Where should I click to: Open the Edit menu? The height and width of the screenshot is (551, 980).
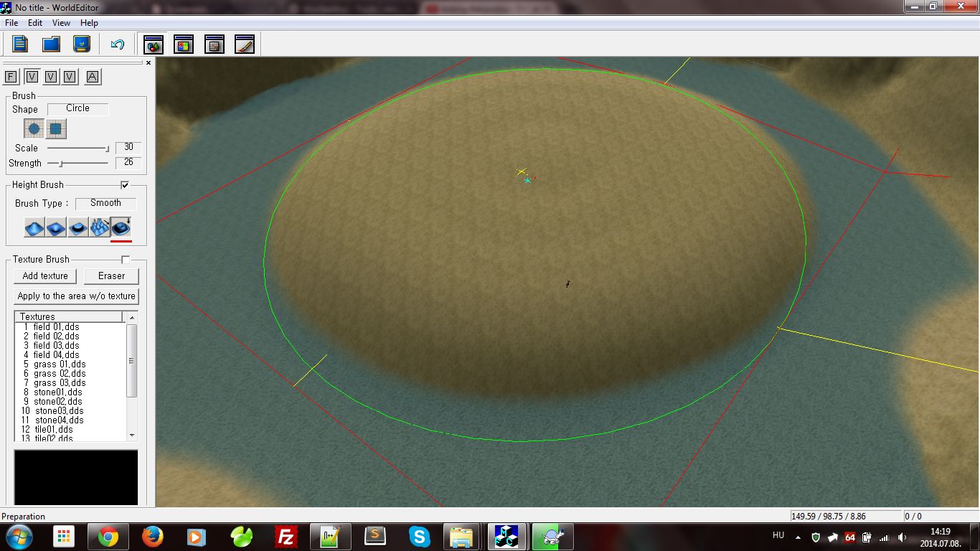click(35, 23)
